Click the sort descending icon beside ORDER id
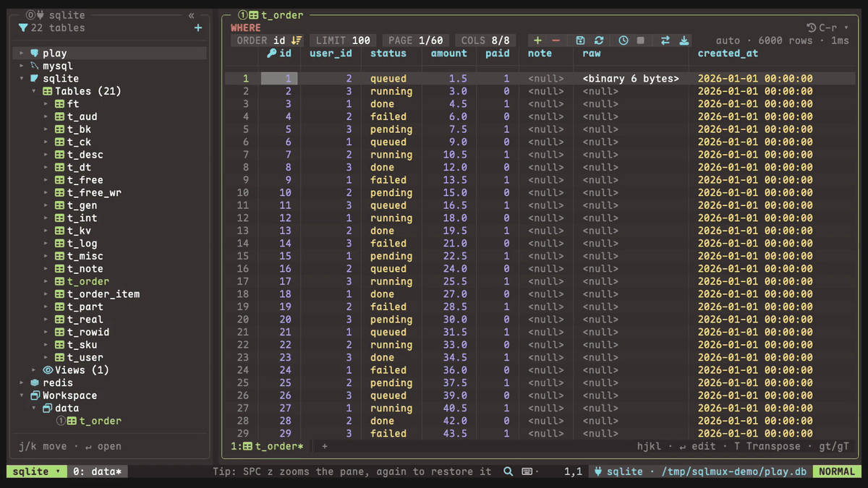Screen dimensions: 868x488 pos(297,40)
